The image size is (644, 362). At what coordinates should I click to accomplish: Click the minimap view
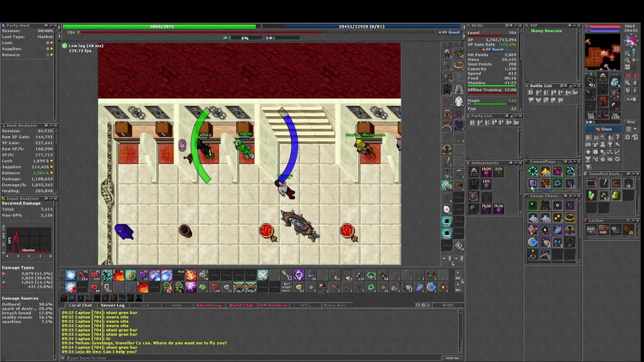(603, 52)
